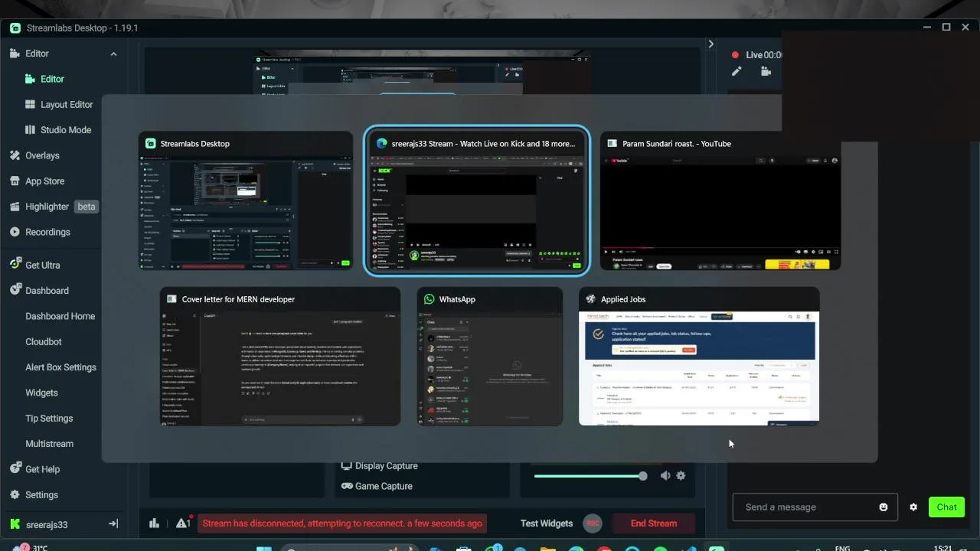Image resolution: width=980 pixels, height=551 pixels.
Task: Open Layout Editor from the sidebar
Action: tap(59, 104)
